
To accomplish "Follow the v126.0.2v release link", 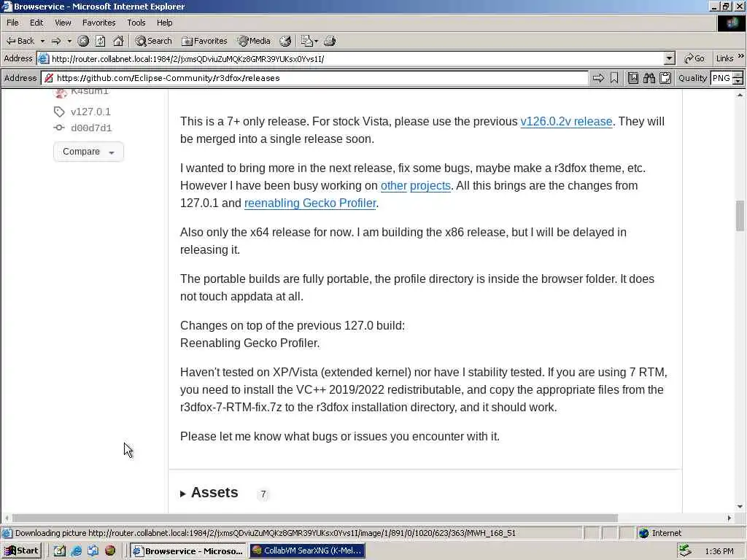I will pyautogui.click(x=566, y=122).
